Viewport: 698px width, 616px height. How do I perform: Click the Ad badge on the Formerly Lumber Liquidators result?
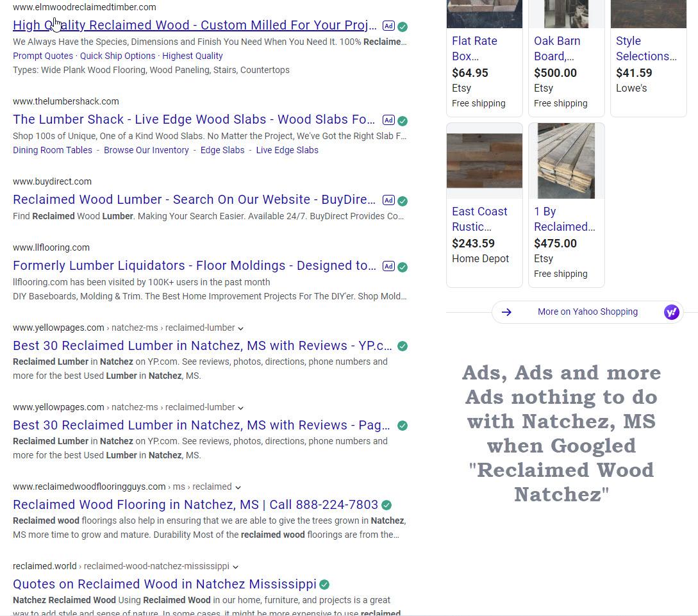(x=388, y=266)
